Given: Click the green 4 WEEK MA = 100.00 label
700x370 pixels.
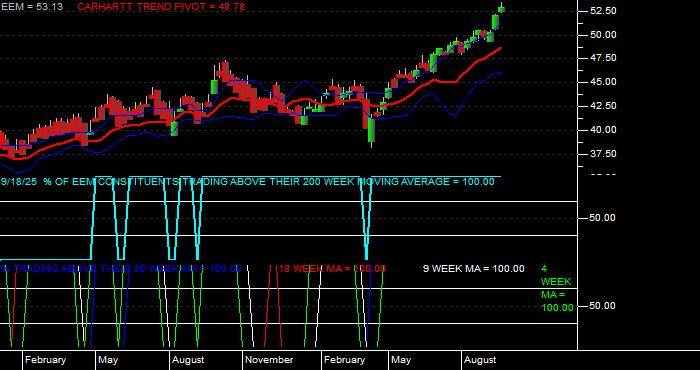Looking at the screenshot, I should click(x=557, y=288).
